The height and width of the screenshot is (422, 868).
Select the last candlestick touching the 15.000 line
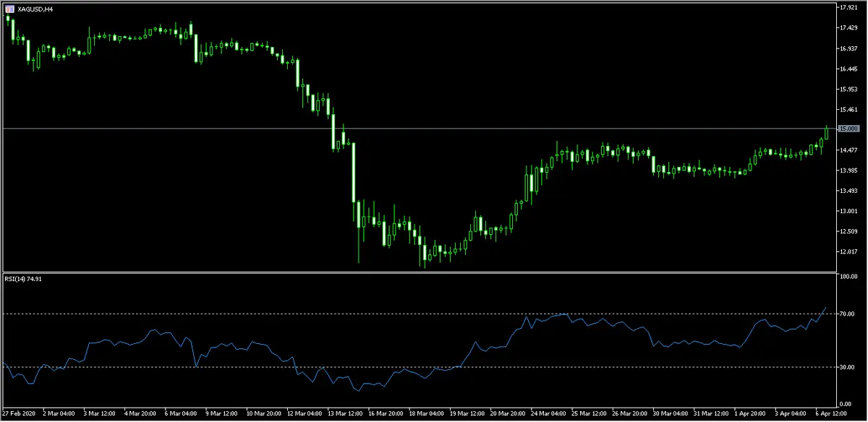point(826,132)
